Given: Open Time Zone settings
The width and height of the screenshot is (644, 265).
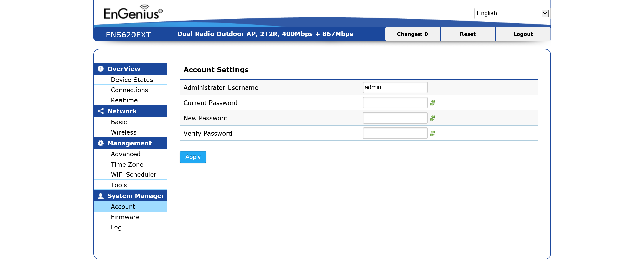Looking at the screenshot, I should [130, 164].
